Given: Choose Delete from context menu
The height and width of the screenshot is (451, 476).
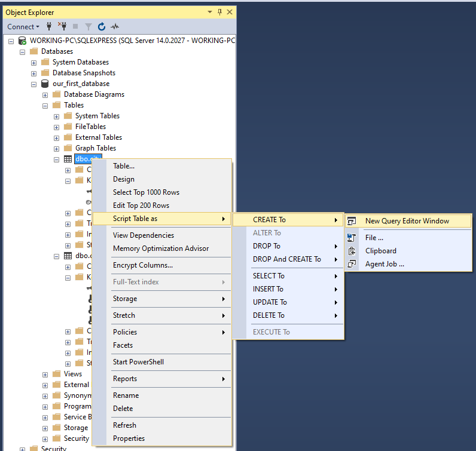Looking at the screenshot, I should pyautogui.click(x=162, y=409).
